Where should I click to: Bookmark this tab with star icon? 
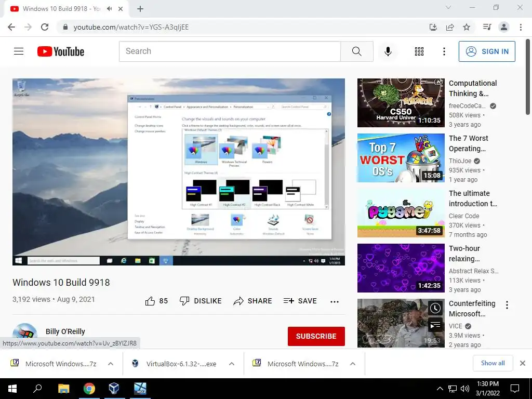pos(467,27)
